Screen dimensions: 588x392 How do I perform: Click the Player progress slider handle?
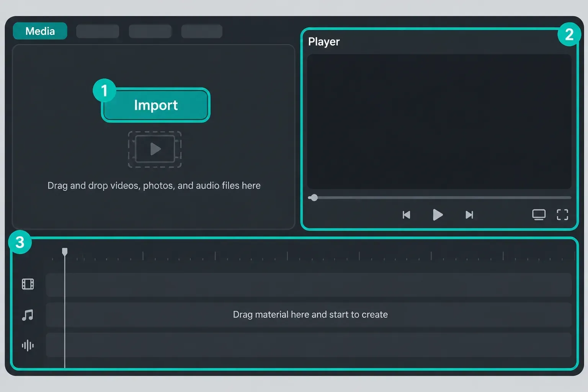[314, 198]
